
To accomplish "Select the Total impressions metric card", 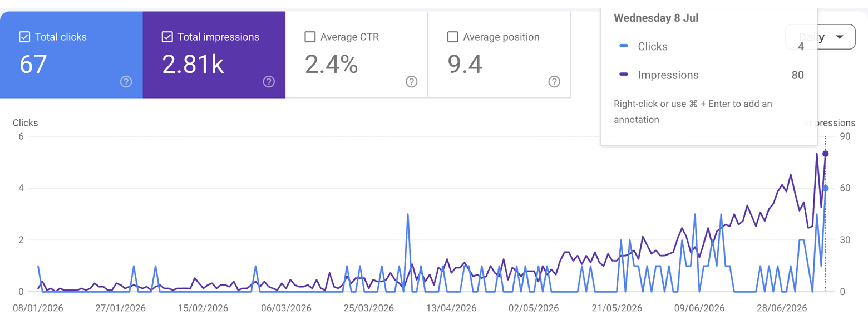I will [214, 55].
